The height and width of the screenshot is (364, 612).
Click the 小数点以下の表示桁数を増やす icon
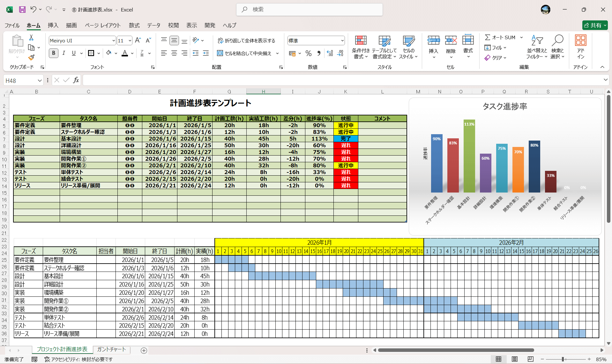[330, 54]
